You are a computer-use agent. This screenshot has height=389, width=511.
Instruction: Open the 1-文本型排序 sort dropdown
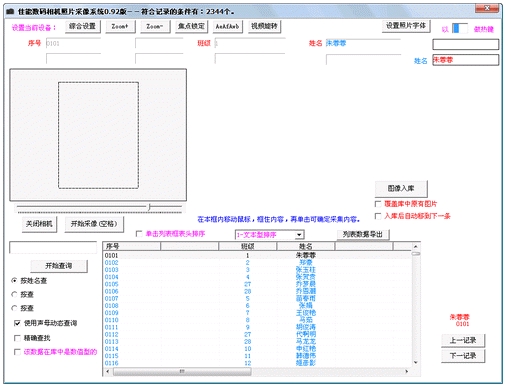pyautogui.click(x=270, y=235)
